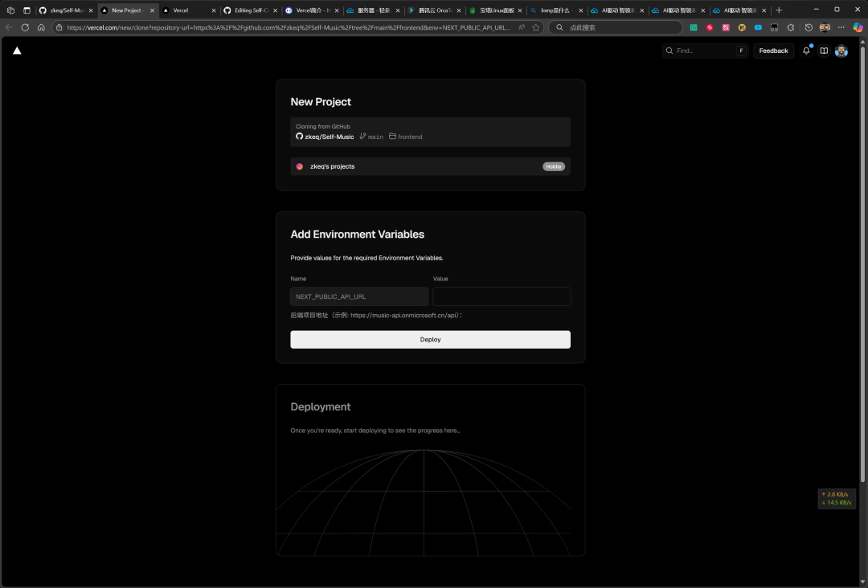Select the zkeq's projects Hobby team row
868x588 pixels.
coord(430,166)
